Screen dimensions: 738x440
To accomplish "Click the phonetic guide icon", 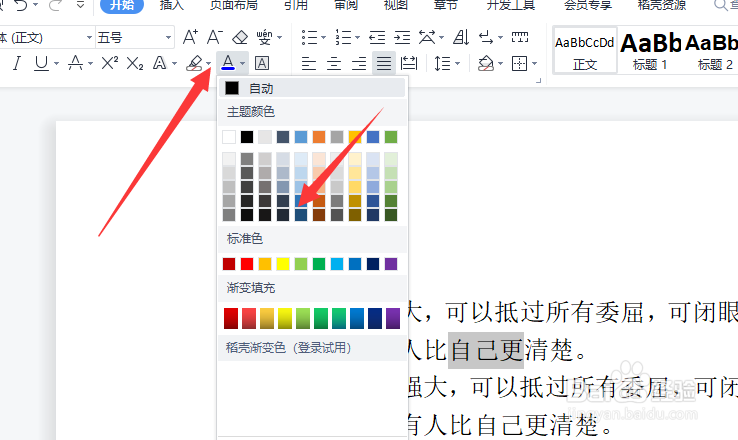I will 265,37.
